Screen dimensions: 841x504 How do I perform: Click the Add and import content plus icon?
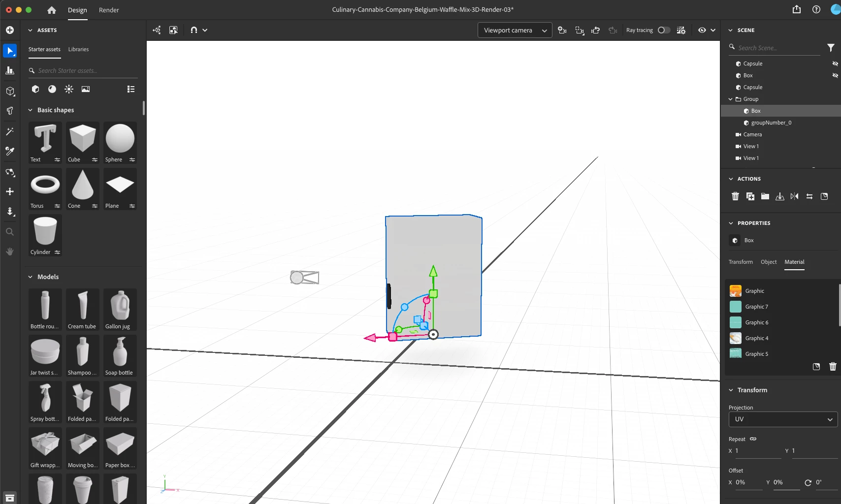point(10,30)
